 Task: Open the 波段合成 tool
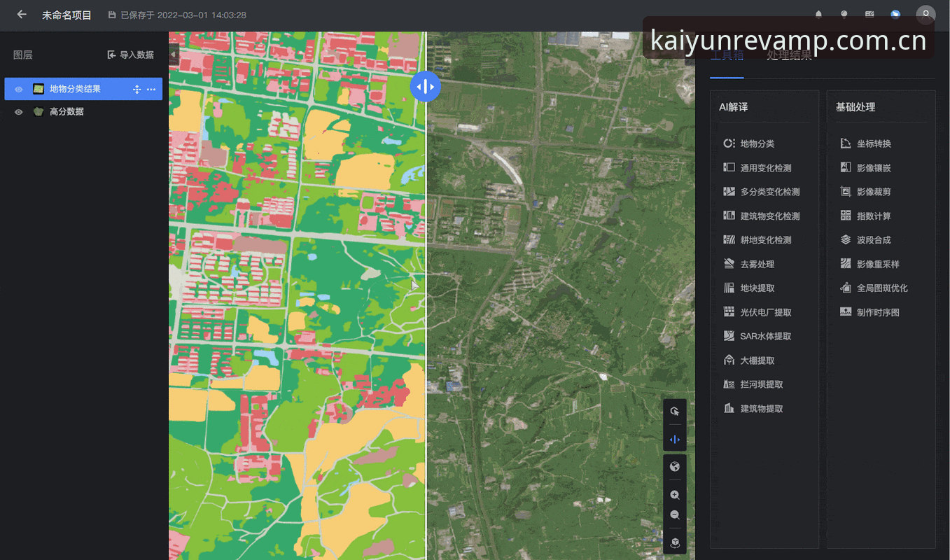[865, 240]
